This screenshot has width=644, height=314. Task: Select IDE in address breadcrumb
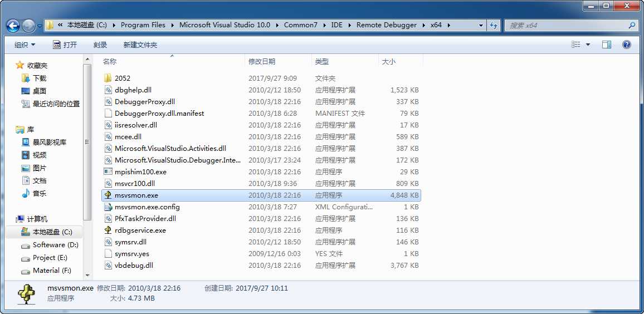pyautogui.click(x=337, y=25)
